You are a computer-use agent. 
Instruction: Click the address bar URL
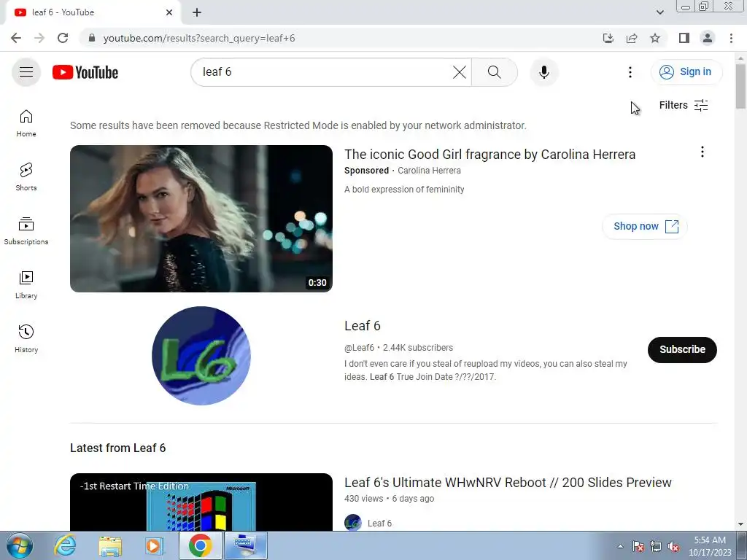tap(199, 38)
